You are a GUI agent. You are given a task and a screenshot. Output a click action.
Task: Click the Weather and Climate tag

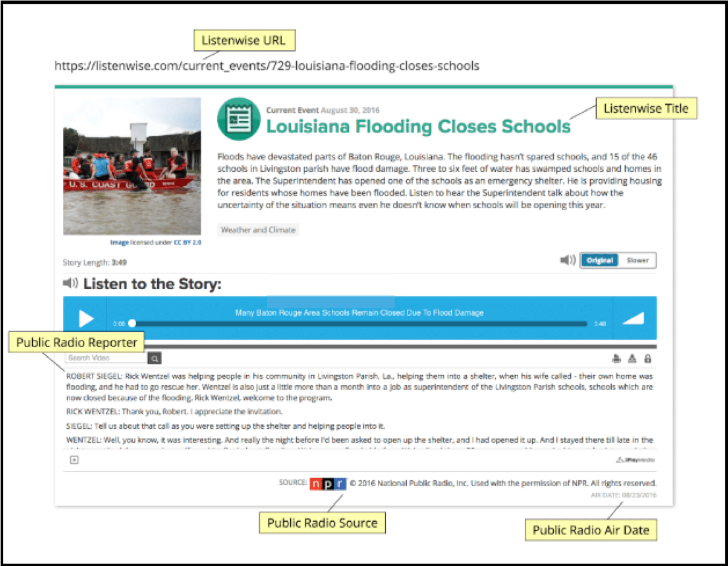coord(258,230)
